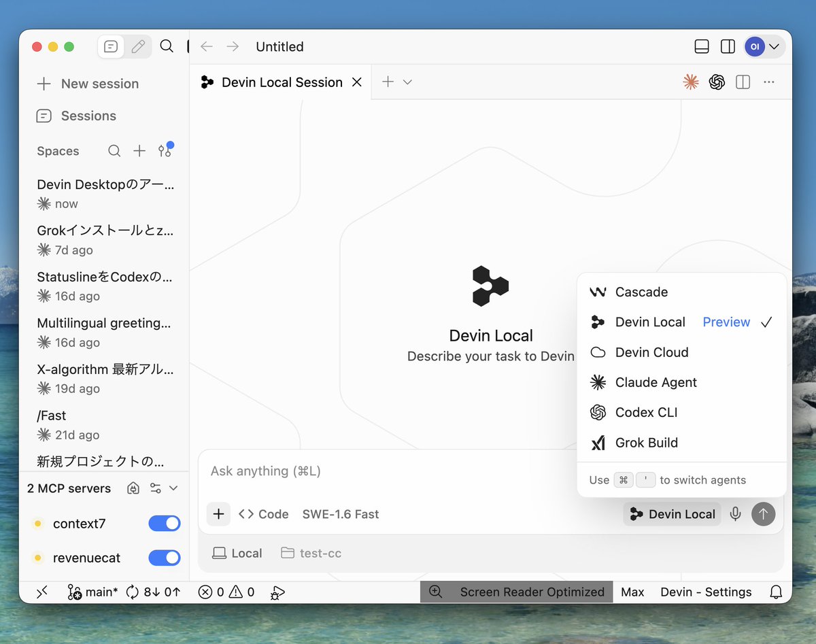
Task: Send the message with up-arrow button
Action: click(x=763, y=514)
